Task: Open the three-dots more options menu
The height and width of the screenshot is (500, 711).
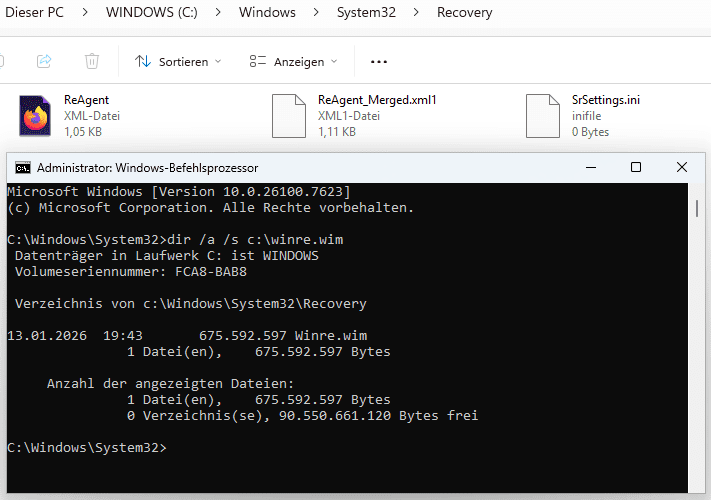Action: (378, 61)
